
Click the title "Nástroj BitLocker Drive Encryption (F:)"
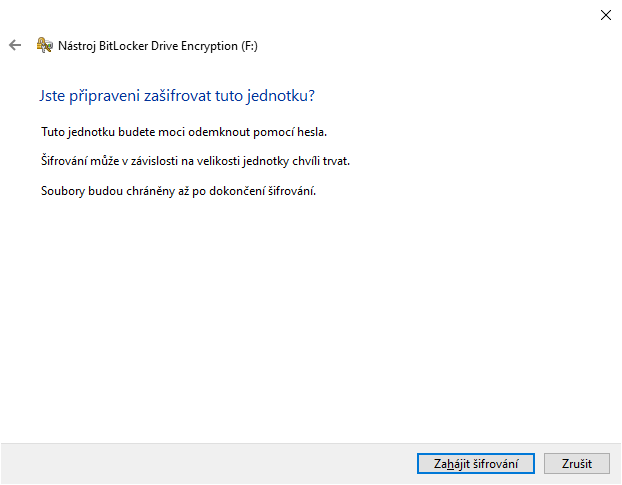click(158, 46)
